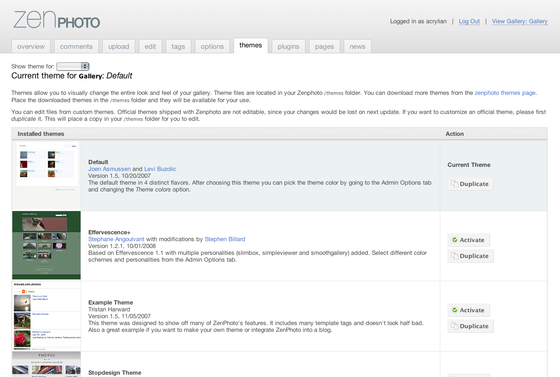Switch to the comments tab
Image resolution: width=560 pixels, height=377 pixels.
tap(76, 46)
